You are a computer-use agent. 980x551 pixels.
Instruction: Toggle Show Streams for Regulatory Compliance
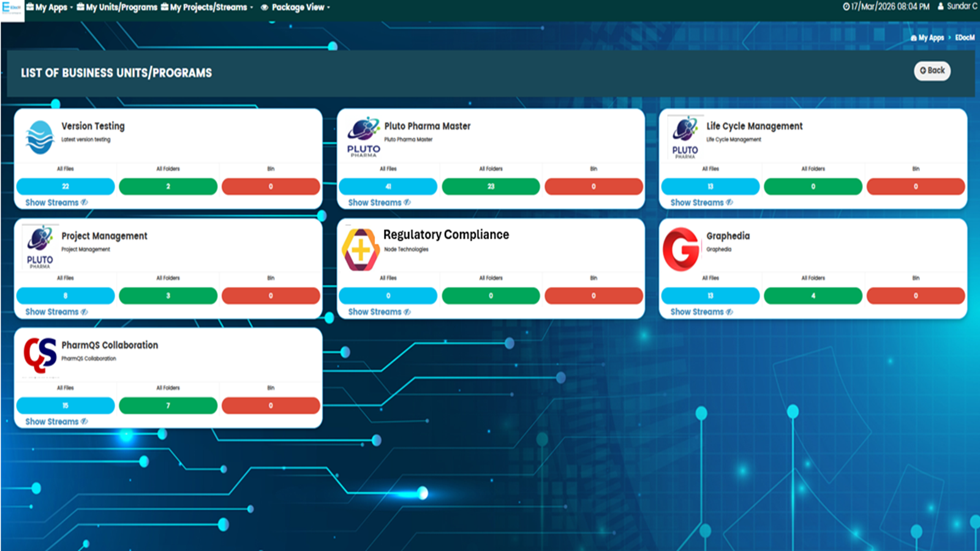point(379,312)
